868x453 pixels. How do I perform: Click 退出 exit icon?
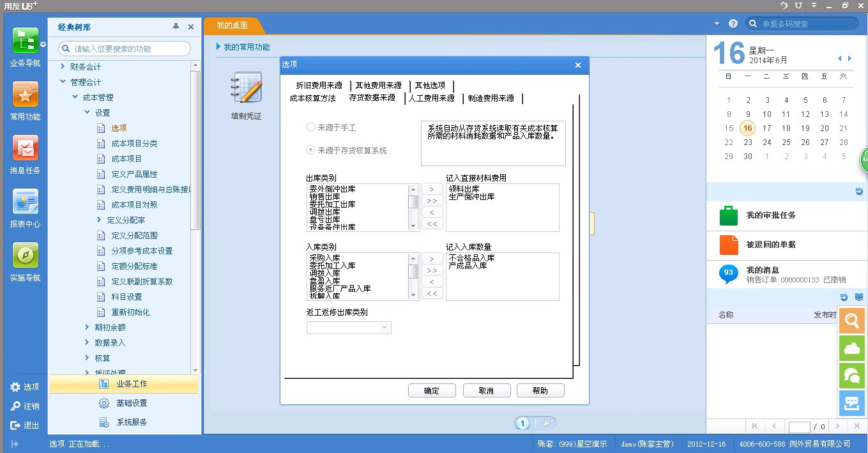pyautogui.click(x=16, y=426)
